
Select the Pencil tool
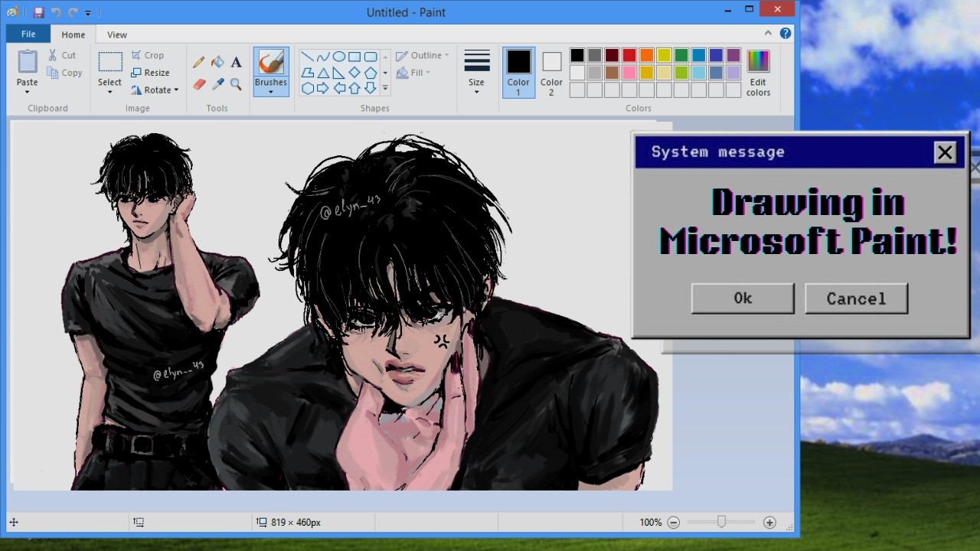(199, 62)
